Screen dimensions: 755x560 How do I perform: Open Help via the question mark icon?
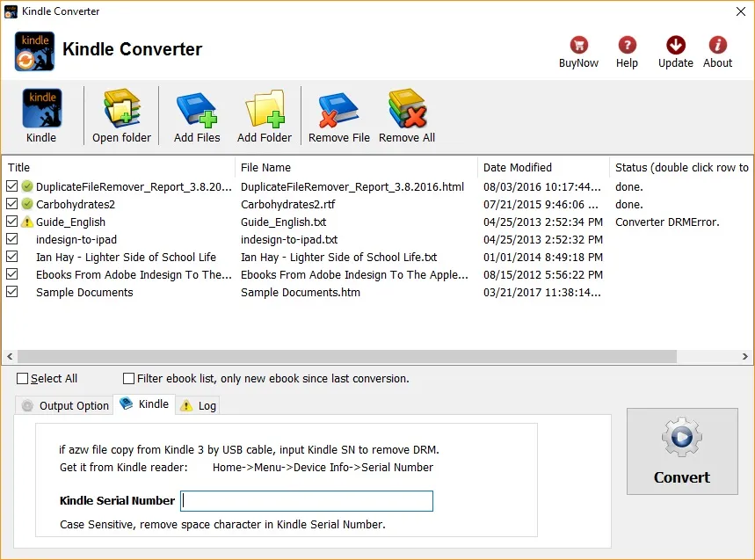pyautogui.click(x=627, y=45)
